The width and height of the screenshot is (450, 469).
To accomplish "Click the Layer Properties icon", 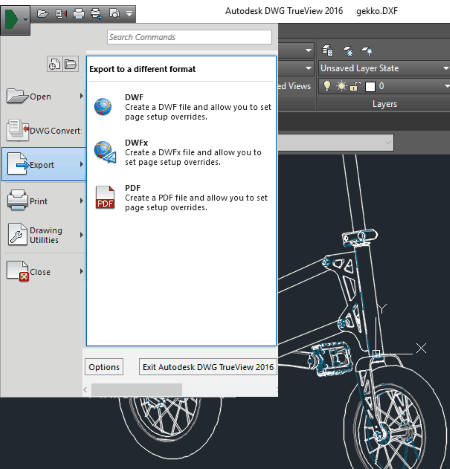I will 327,51.
